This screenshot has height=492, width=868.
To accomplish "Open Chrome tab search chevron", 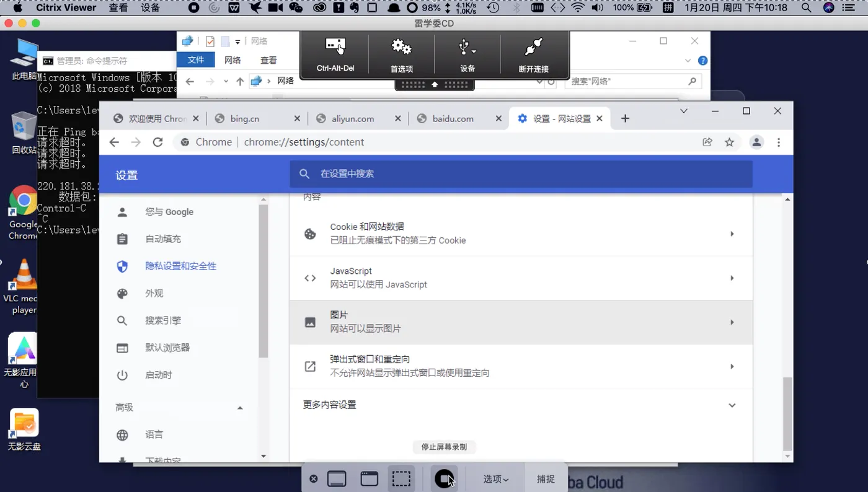I will pyautogui.click(x=684, y=111).
